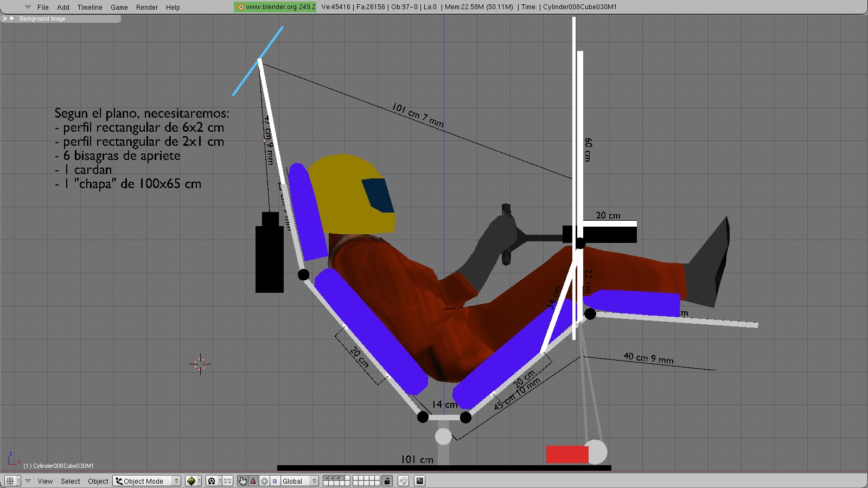Toggle the layer lock padlock button
This screenshot has width=868, height=488.
click(387, 481)
